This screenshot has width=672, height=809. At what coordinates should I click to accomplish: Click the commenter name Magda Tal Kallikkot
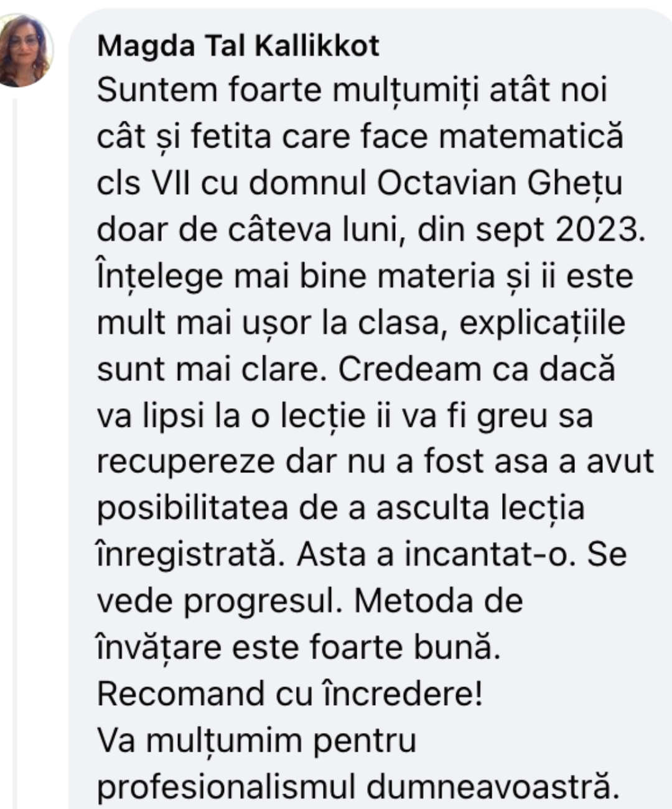pos(238,46)
